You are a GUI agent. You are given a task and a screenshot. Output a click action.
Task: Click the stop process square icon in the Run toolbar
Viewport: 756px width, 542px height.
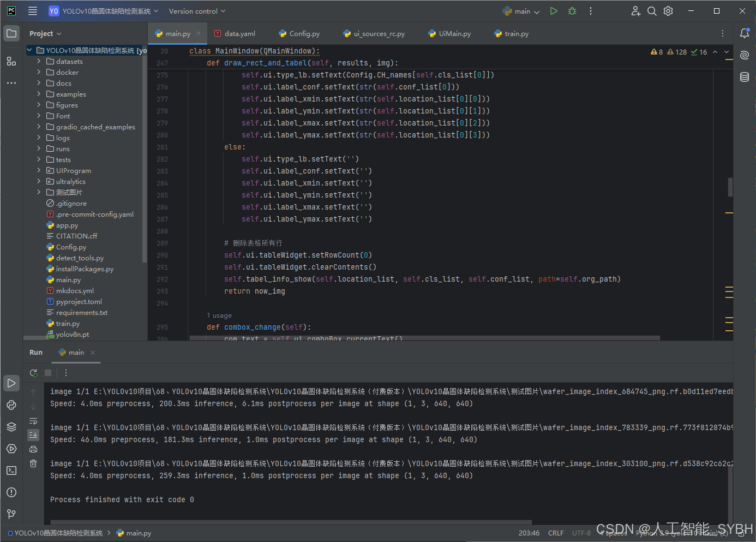(48, 373)
